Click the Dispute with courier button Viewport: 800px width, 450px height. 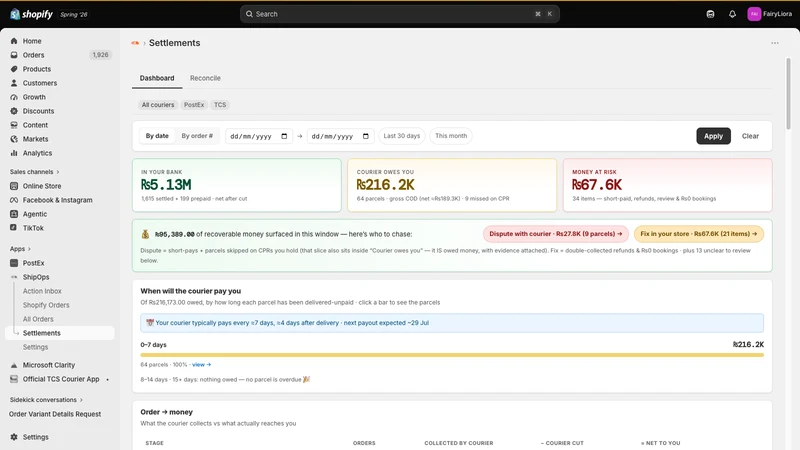point(556,234)
